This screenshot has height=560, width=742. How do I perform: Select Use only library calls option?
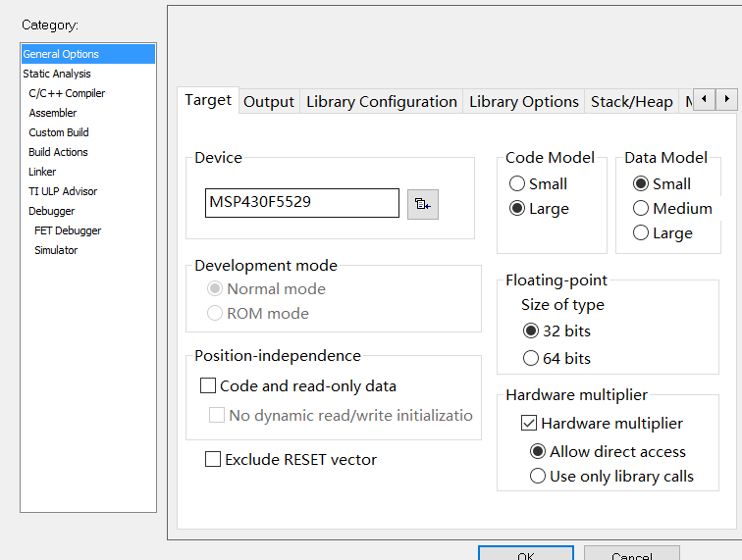(538, 477)
